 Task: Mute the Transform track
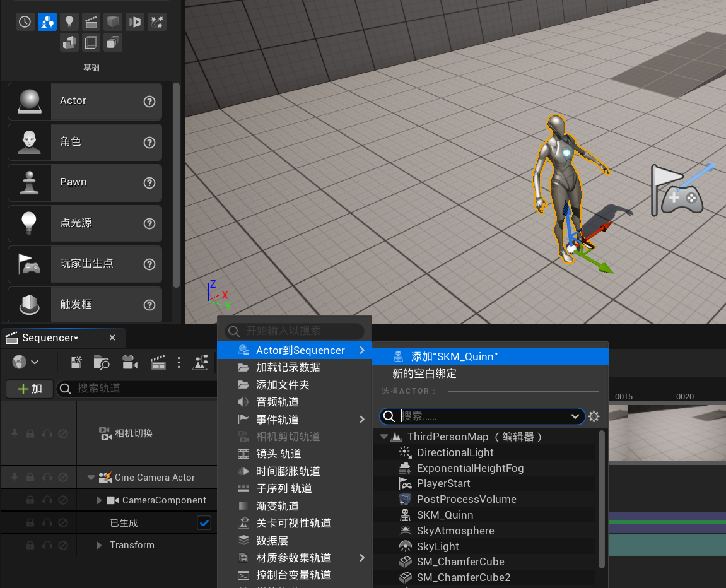[x=63, y=545]
